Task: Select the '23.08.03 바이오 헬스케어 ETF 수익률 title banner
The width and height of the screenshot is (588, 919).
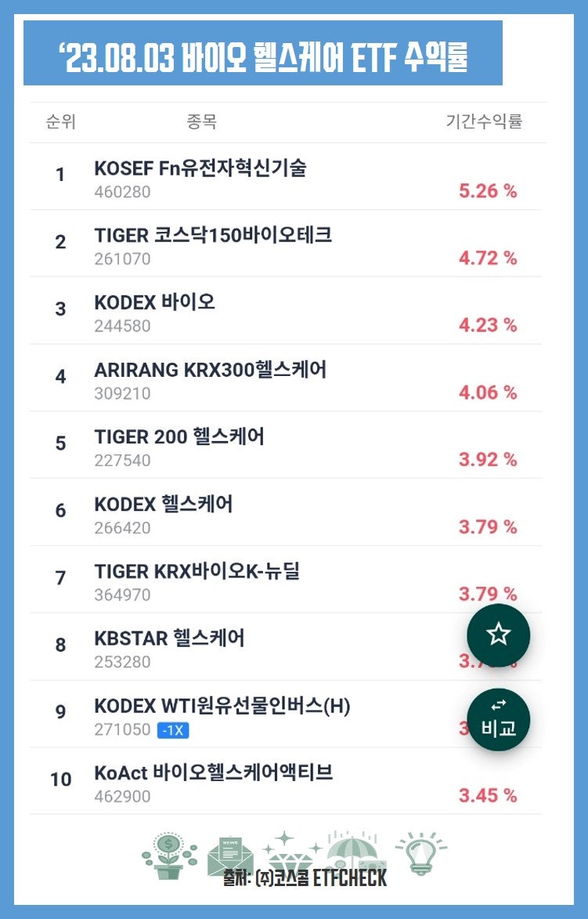Action: 294,52
